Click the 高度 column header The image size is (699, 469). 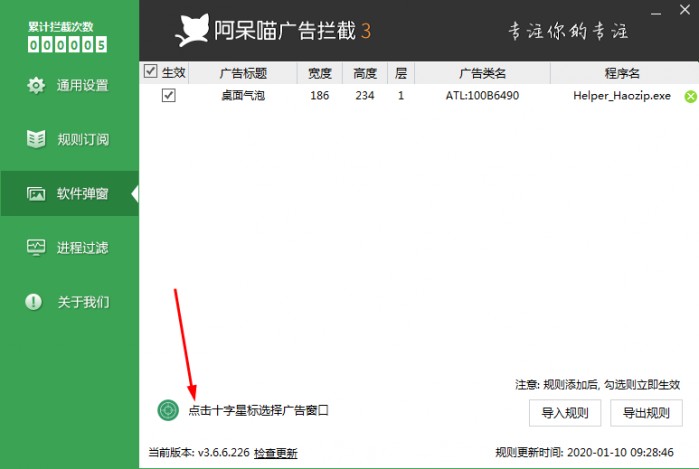pyautogui.click(x=365, y=73)
